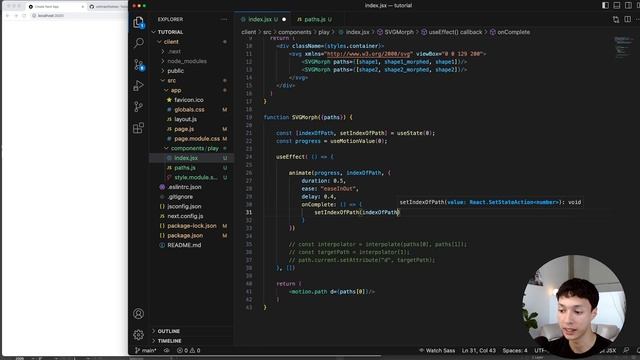
Task: Open page.module.css file
Action: coord(197,139)
